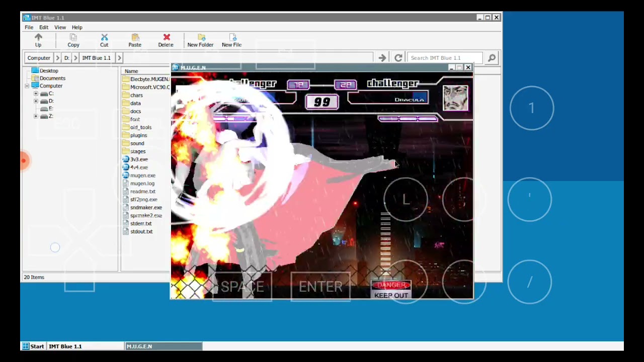Click the stages folder icon
The image size is (644, 362).
[x=126, y=151]
